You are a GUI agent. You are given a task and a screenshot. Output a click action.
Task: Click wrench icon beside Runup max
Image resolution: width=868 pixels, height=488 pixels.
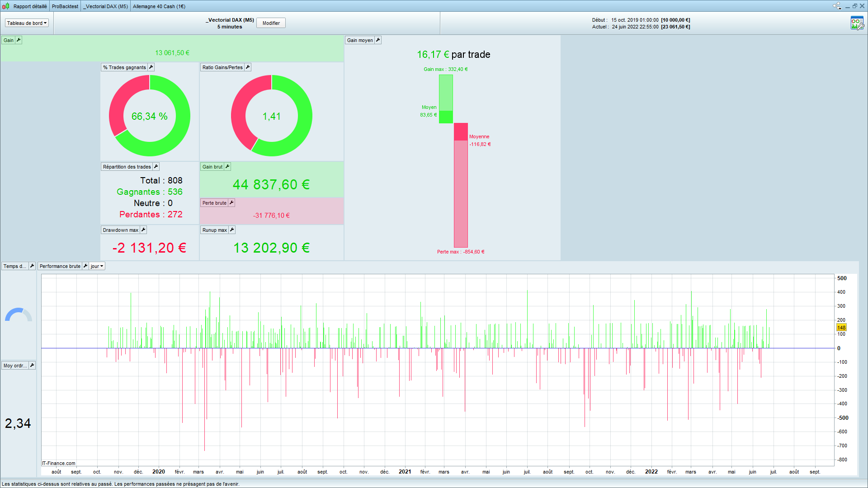click(232, 230)
